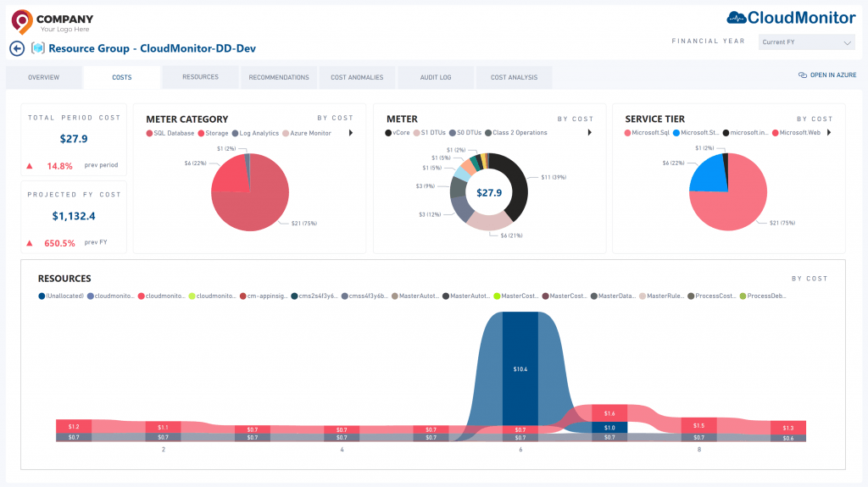This screenshot has height=487, width=868.
Task: Select S0 DTUs in the Meter legend
Action: click(x=465, y=133)
